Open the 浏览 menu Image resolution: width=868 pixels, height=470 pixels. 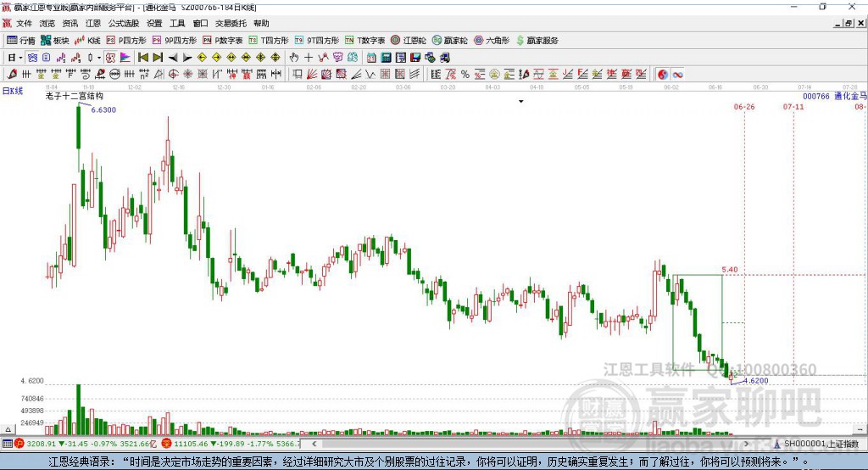tap(47, 23)
